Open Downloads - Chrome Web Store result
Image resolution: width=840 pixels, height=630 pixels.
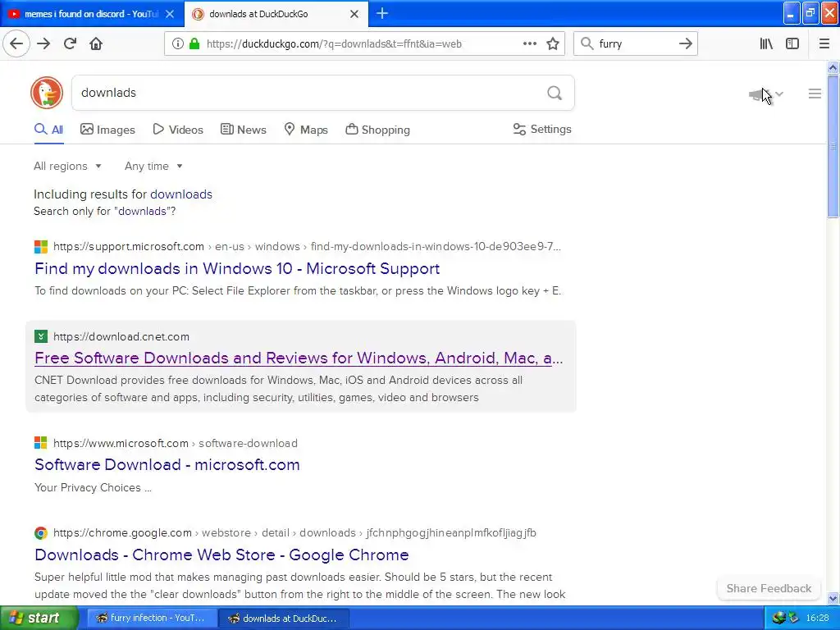pos(221,555)
